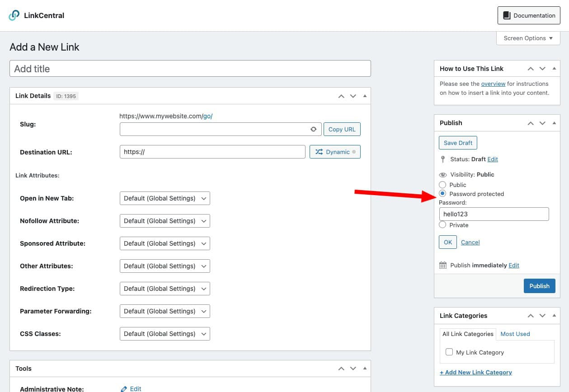
Task: Click the blue Publish button
Action: click(539, 286)
